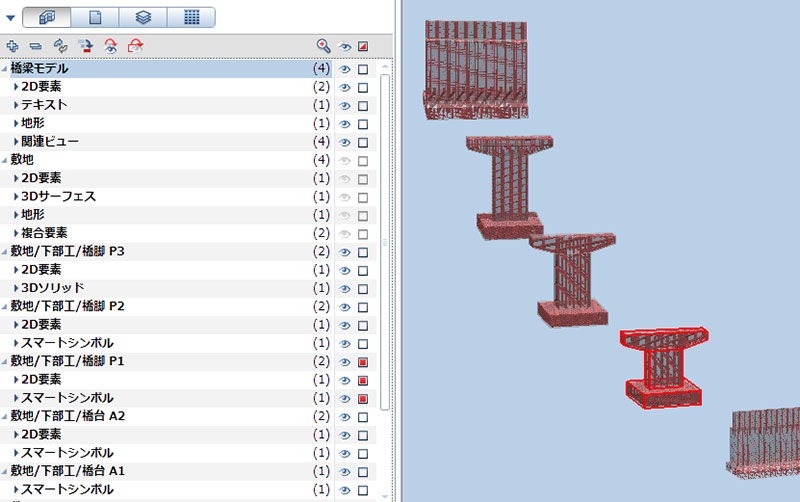The height and width of the screenshot is (502, 800).
Task: Switch to the 3D model structure tab
Action: (46, 17)
